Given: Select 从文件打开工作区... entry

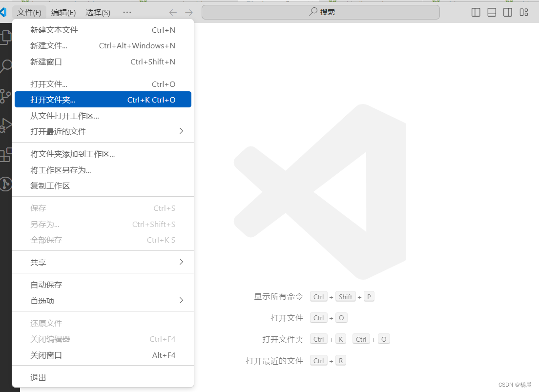Looking at the screenshot, I should 103,116.
